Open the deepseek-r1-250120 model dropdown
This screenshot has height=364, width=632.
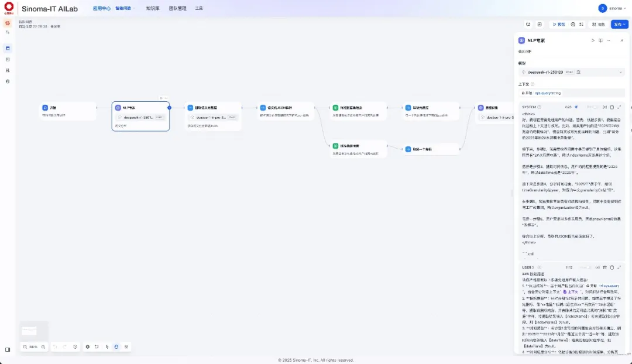click(x=572, y=72)
